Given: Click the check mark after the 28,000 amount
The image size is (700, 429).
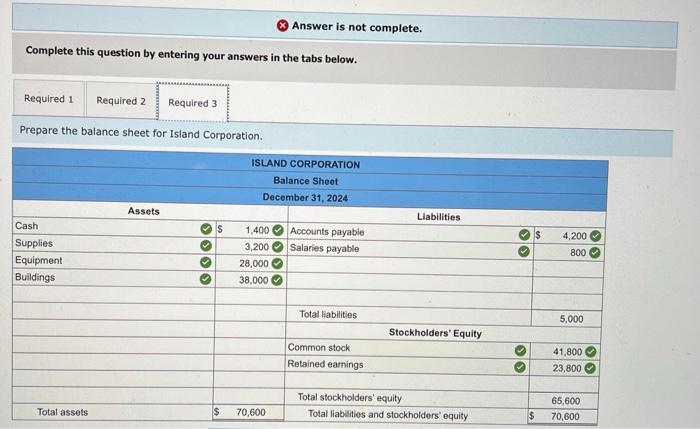Looking at the screenshot, I should 277,263.
